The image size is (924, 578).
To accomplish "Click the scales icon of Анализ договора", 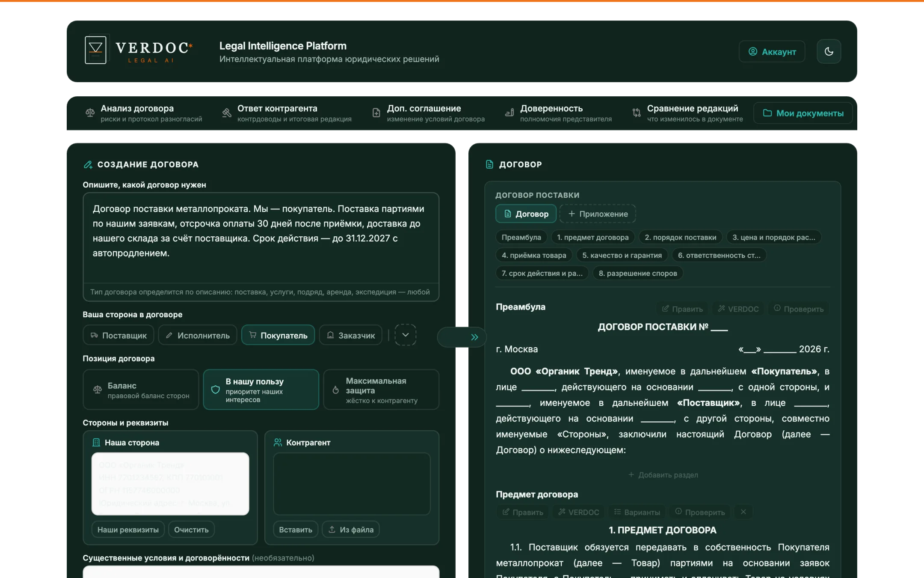I will (90, 113).
